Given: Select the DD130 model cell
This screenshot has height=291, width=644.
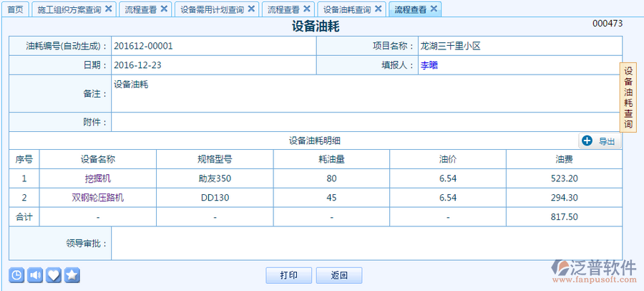Looking at the screenshot, I should (x=215, y=198).
